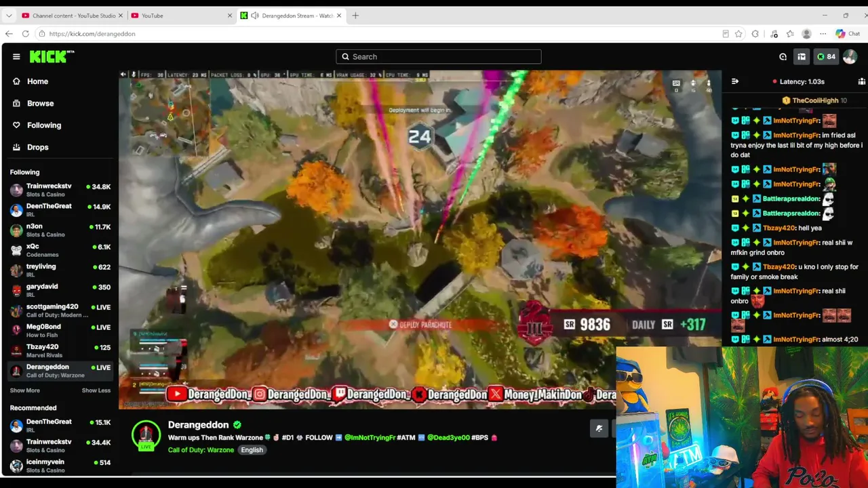
Task: Click the Derangeddon live channel avatar
Action: (146, 436)
